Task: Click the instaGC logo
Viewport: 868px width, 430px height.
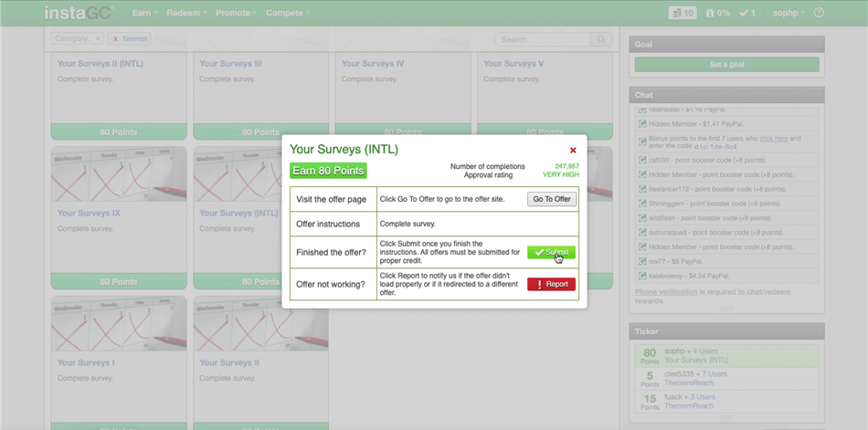Action: point(79,13)
